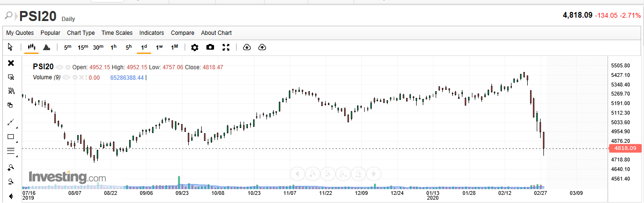Open the My Quotes menu
The height and width of the screenshot is (203, 644).
tap(20, 33)
